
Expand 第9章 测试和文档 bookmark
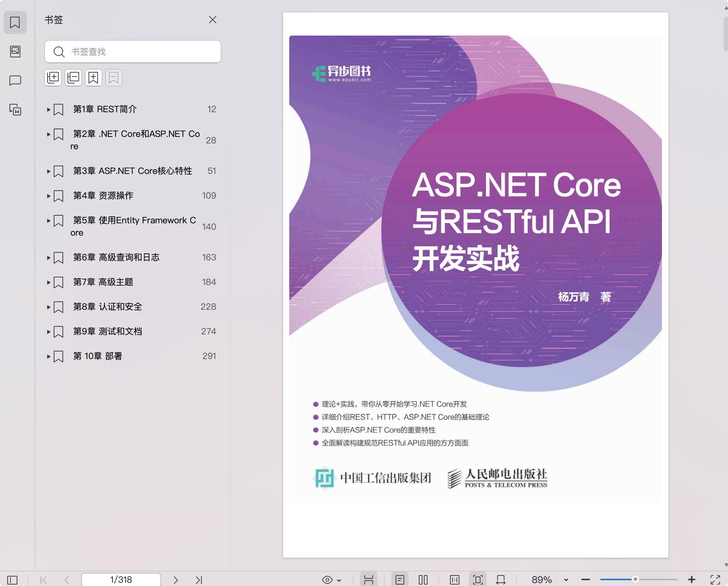(48, 331)
